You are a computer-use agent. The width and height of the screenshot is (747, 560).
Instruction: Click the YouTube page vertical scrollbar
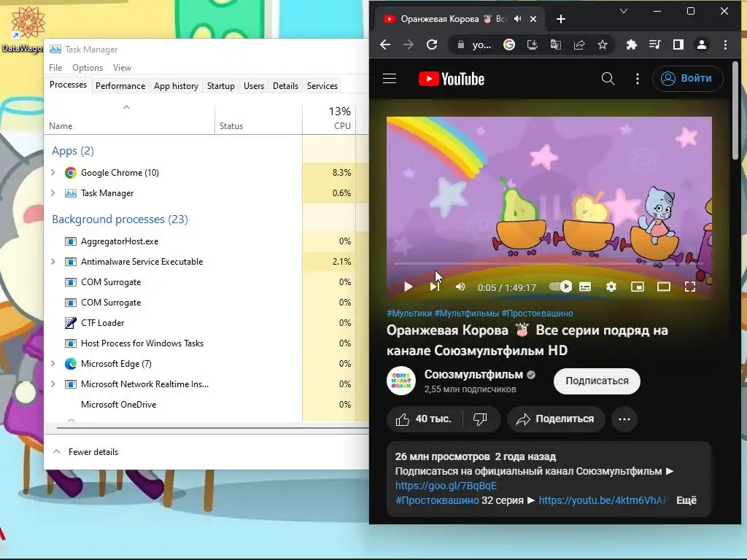pyautogui.click(x=735, y=109)
